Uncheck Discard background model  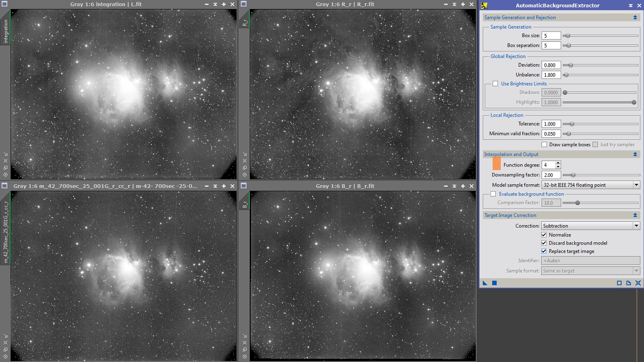[544, 243]
